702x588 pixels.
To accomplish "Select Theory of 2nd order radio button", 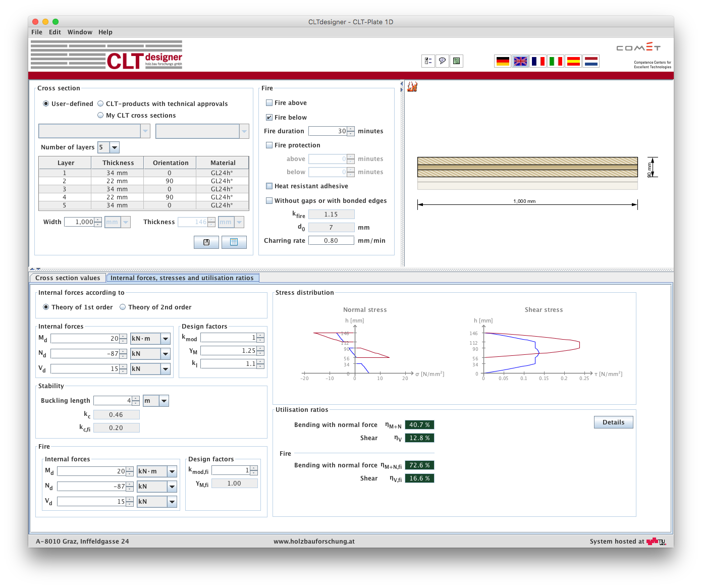I will coord(123,307).
